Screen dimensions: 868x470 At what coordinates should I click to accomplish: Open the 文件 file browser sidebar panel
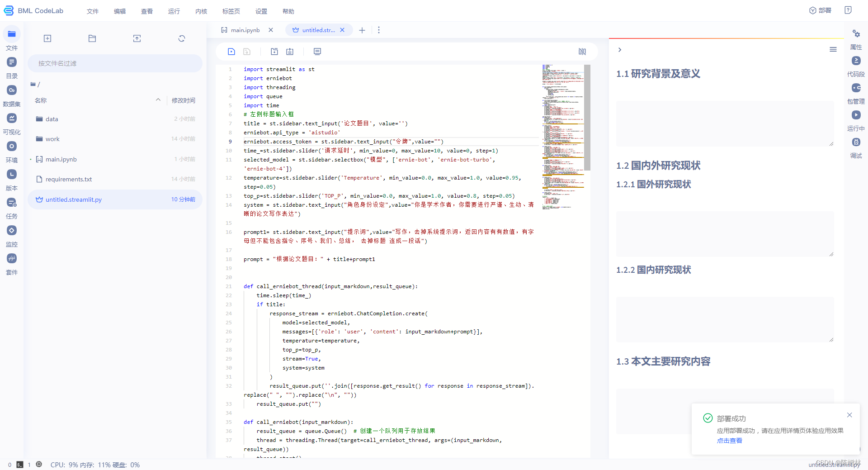(x=12, y=39)
